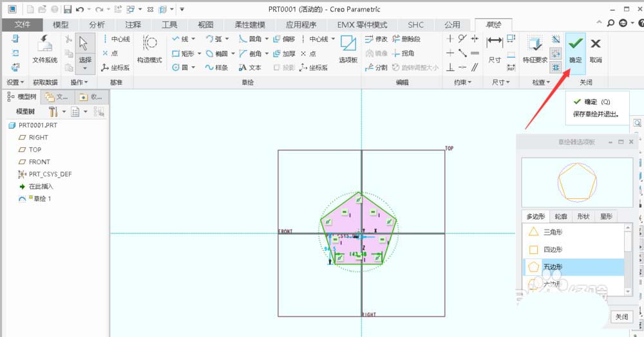Switch to the 视图 ribbon tab
The image size is (644, 337).
point(205,24)
